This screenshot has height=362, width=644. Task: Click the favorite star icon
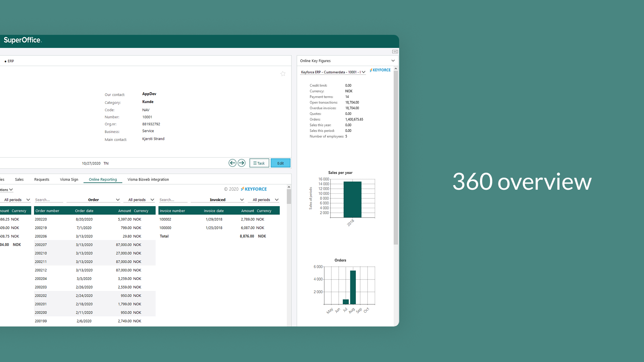(x=283, y=74)
